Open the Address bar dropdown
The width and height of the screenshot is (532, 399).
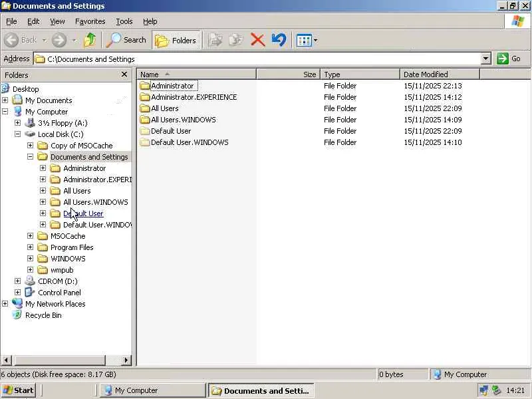(486, 59)
